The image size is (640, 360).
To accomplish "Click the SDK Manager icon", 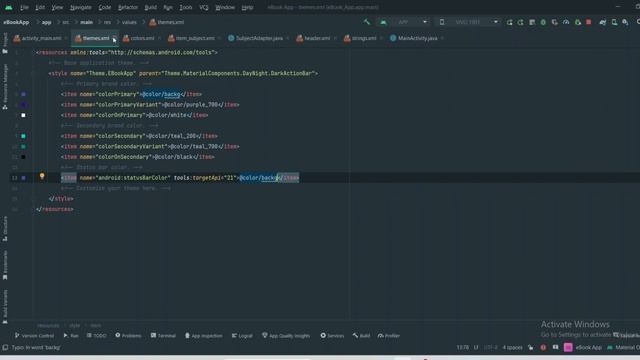I will pyautogui.click(x=625, y=22).
